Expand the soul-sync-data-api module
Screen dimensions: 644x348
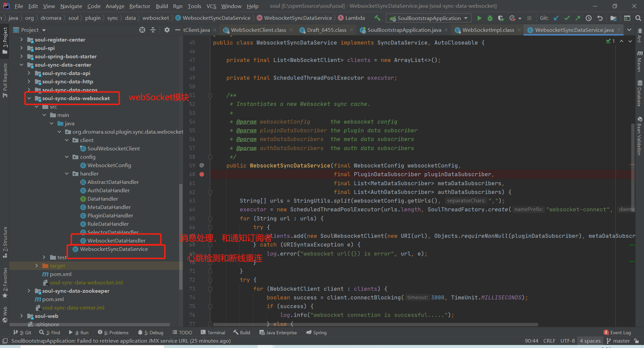(x=29, y=73)
